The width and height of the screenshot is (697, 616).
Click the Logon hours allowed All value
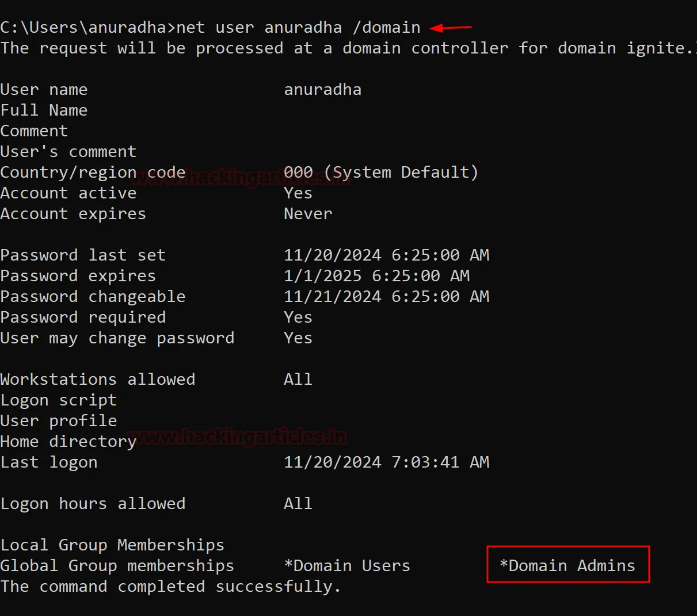pos(298,503)
